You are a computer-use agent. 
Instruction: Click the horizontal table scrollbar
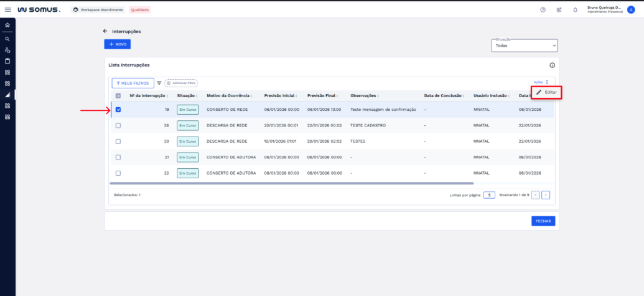(x=291, y=183)
